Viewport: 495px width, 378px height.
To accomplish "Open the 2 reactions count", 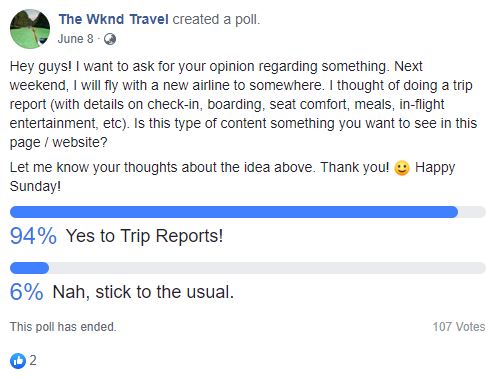I will point(33,361).
